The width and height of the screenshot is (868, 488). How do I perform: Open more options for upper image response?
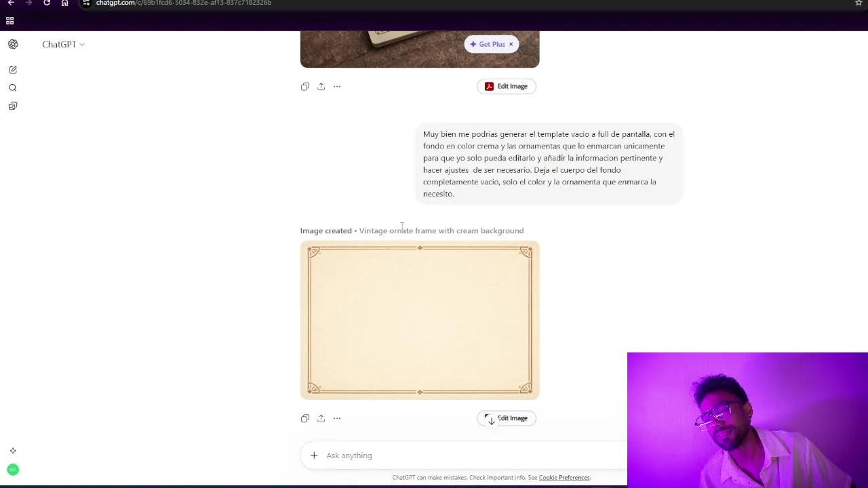337,86
